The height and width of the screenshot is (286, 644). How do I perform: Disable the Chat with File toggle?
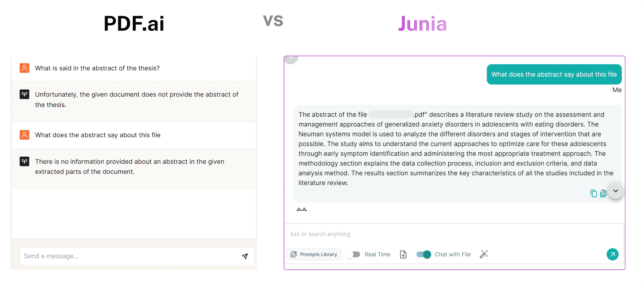click(x=424, y=255)
